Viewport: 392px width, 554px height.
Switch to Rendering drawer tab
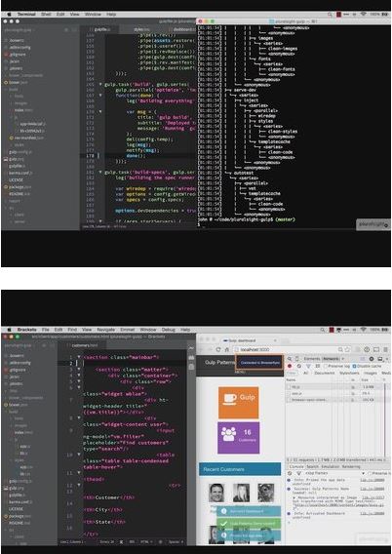[x=351, y=467]
